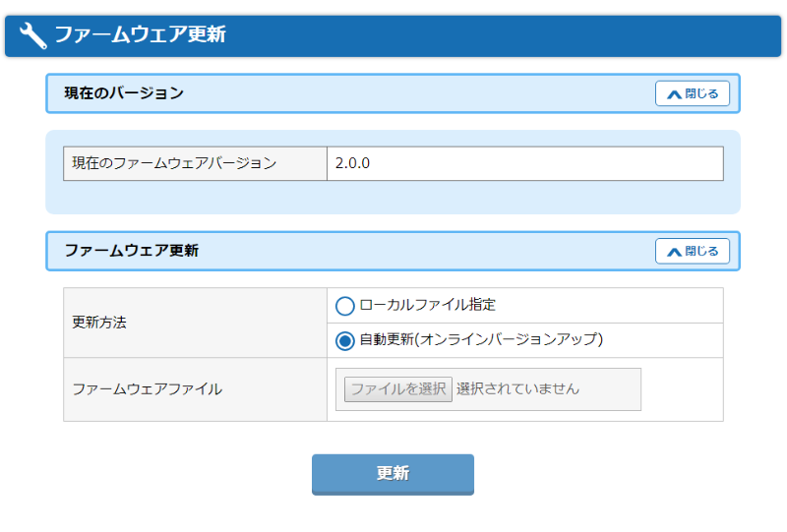This screenshot has width=787, height=532.
Task: Click the ファイルを選択 button
Action: [397, 388]
